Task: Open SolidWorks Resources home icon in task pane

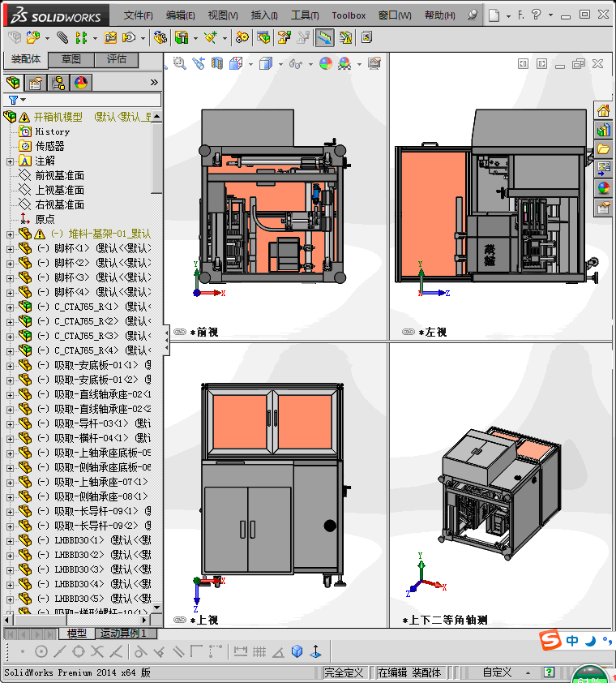Action: 603,110
